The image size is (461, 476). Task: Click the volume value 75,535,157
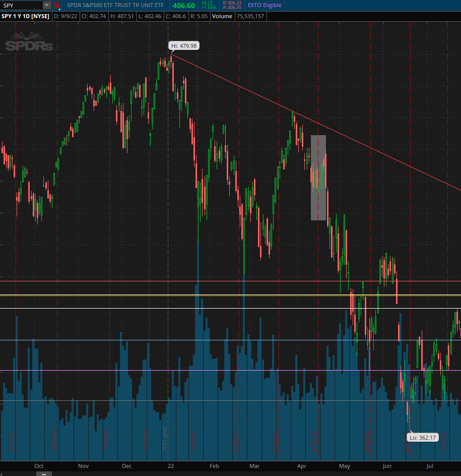[x=250, y=16]
